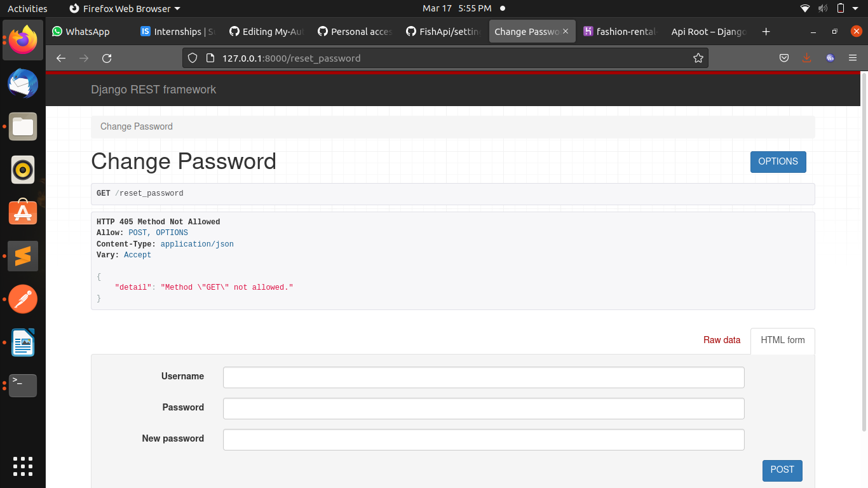Open the Terminal from the dock
The width and height of the screenshot is (868, 488).
click(x=22, y=386)
